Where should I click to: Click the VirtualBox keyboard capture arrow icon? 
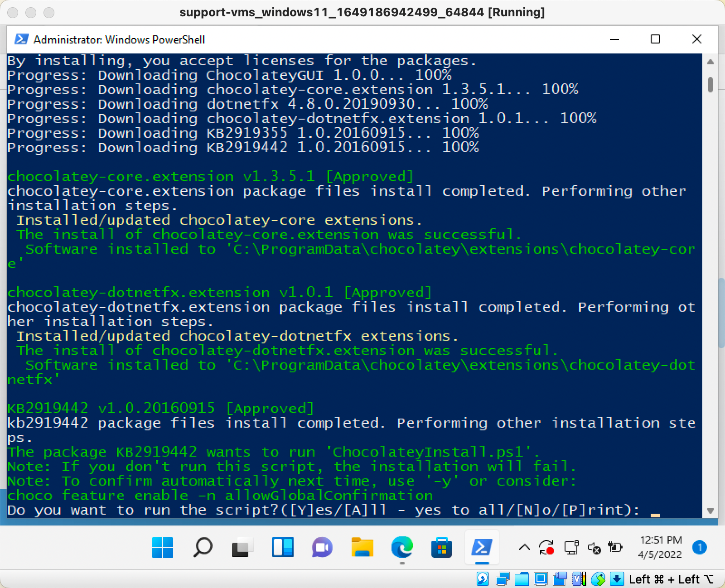pyautogui.click(x=617, y=579)
